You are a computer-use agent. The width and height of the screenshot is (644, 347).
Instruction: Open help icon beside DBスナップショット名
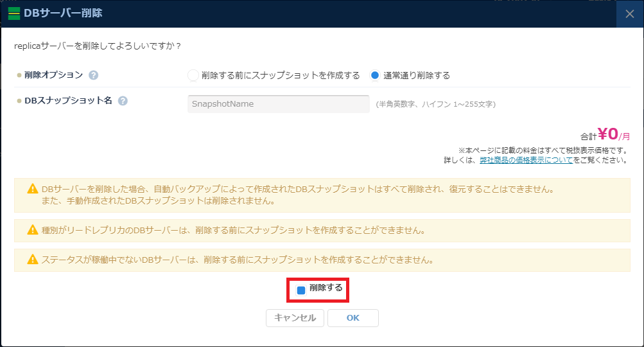[123, 101]
